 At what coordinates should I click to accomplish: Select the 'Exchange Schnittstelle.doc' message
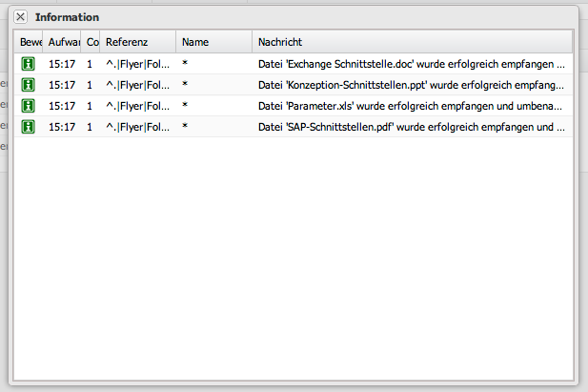412,64
